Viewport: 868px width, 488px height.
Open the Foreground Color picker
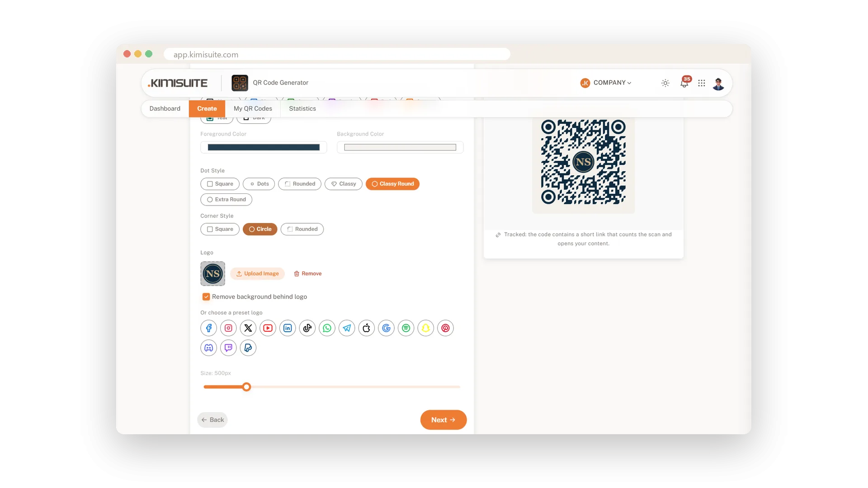coord(264,147)
